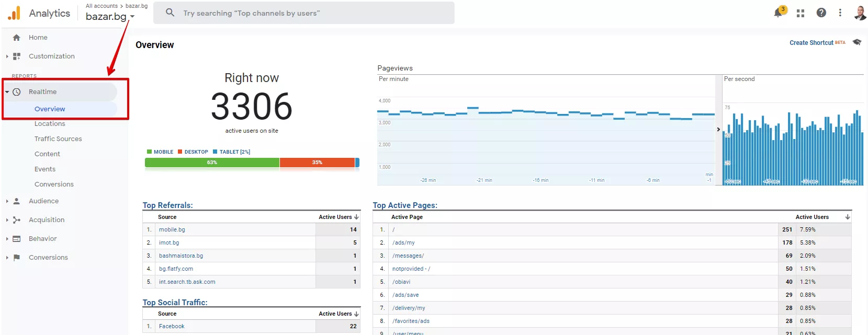Select Traffic Sources under Realtime
The width and height of the screenshot is (868, 335).
click(x=58, y=139)
